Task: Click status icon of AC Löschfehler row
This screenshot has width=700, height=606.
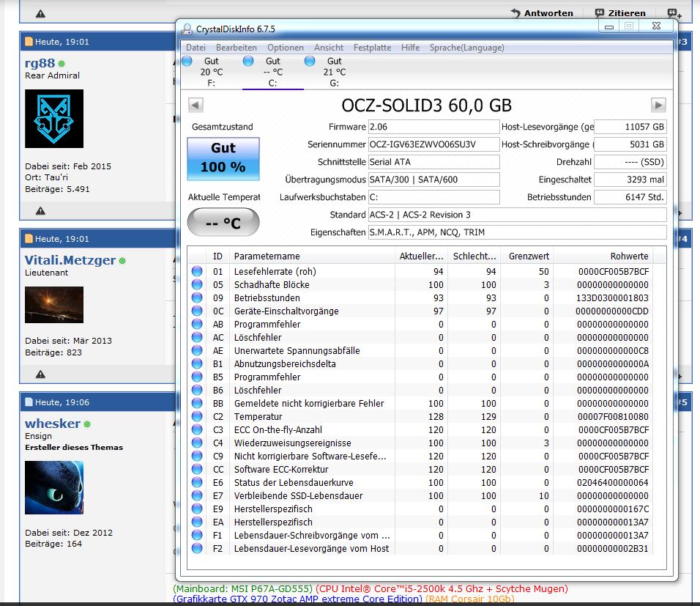Action: coord(197,337)
